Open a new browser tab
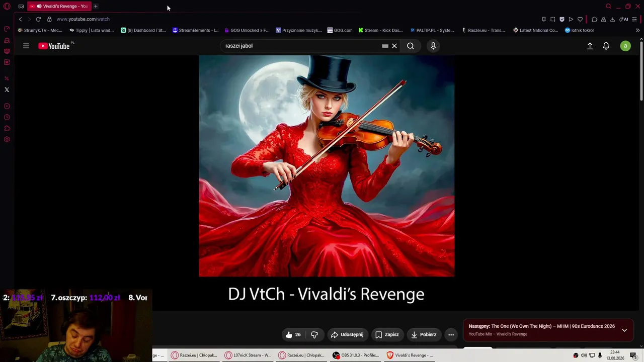 tap(96, 7)
